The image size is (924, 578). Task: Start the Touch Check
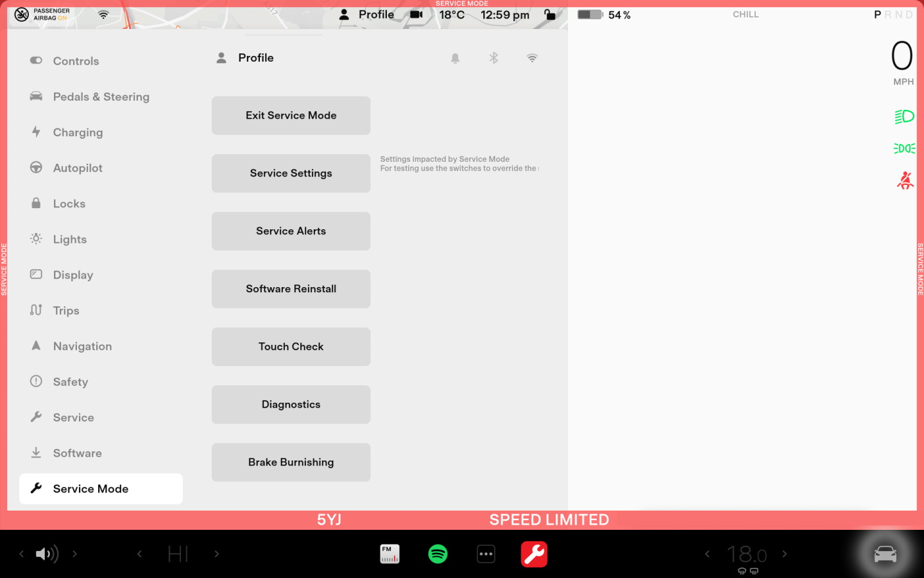pos(291,347)
